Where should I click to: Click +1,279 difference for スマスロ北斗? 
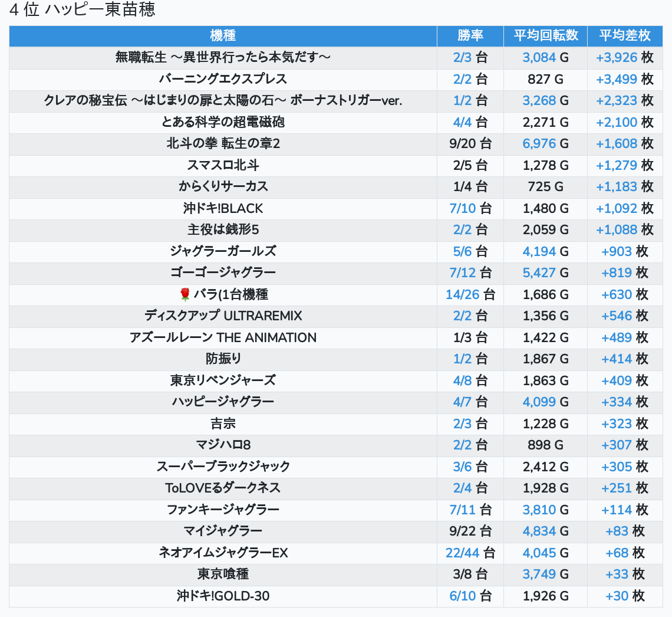click(616, 165)
